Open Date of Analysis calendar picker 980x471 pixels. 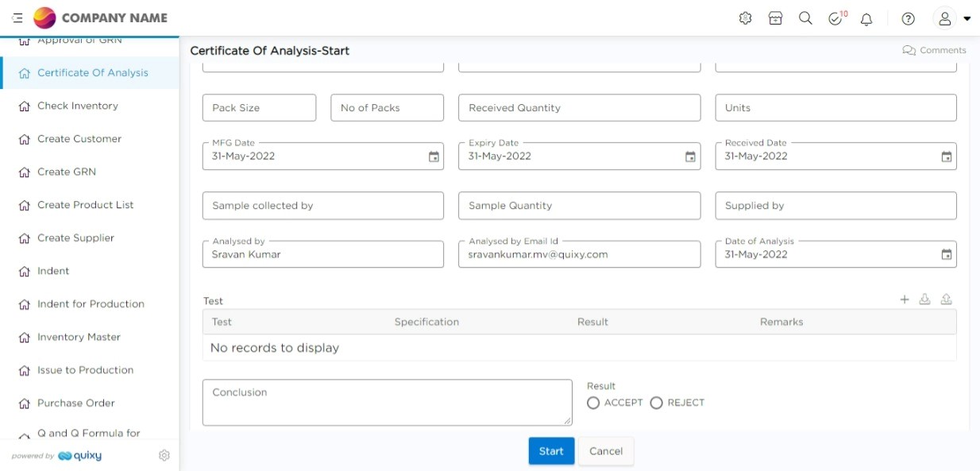(947, 255)
